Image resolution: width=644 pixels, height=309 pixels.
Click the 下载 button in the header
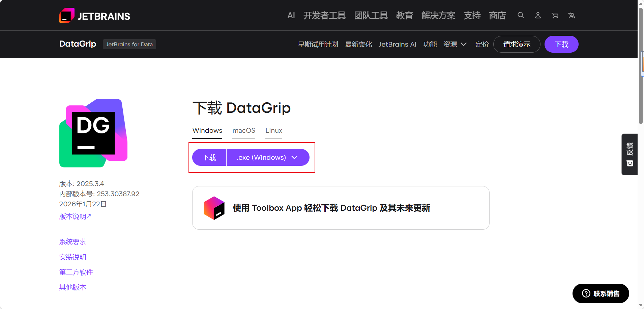coord(561,44)
